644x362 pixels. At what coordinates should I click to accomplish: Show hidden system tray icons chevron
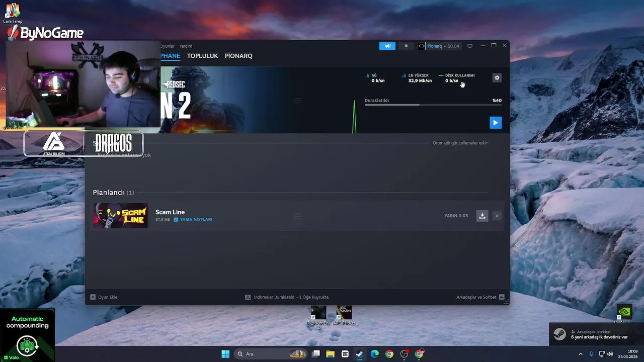pos(580,354)
